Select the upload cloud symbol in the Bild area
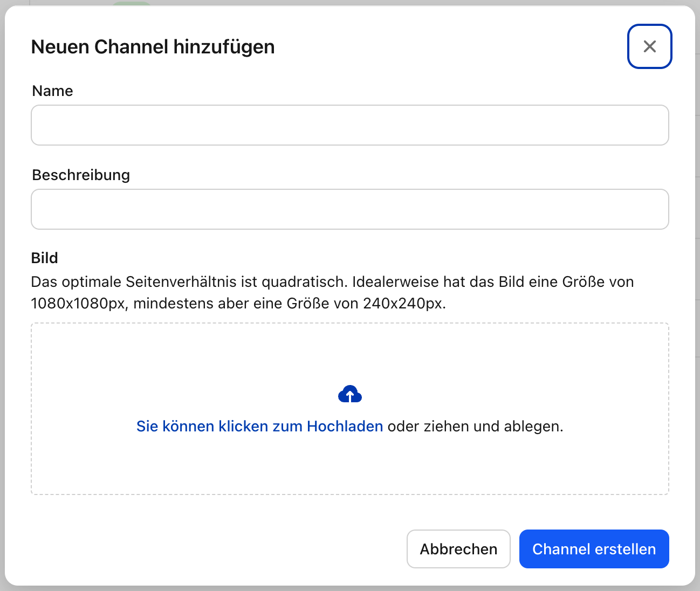 349,394
